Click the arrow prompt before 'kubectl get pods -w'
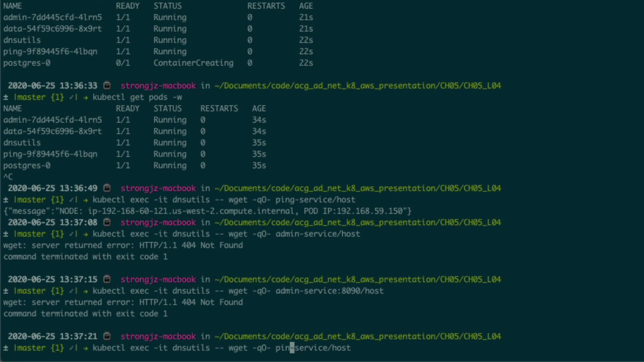This screenshot has height=362, width=644. point(86,97)
